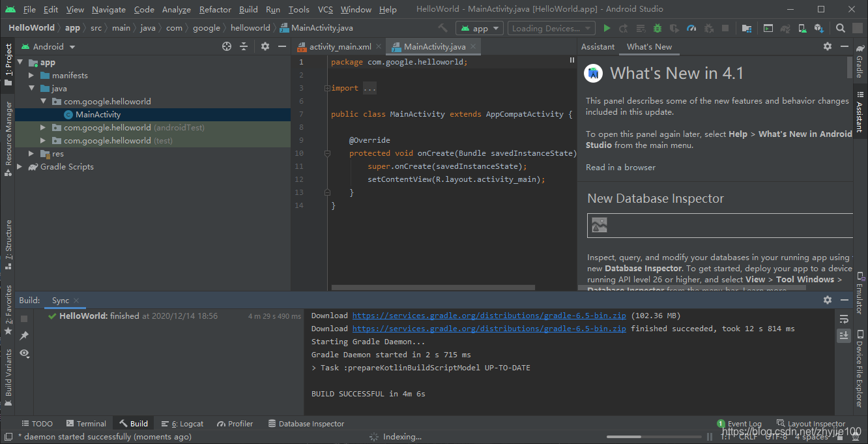Screen dimensions: 868x444
Task: Expand the manifests folder
Action: coord(31,76)
